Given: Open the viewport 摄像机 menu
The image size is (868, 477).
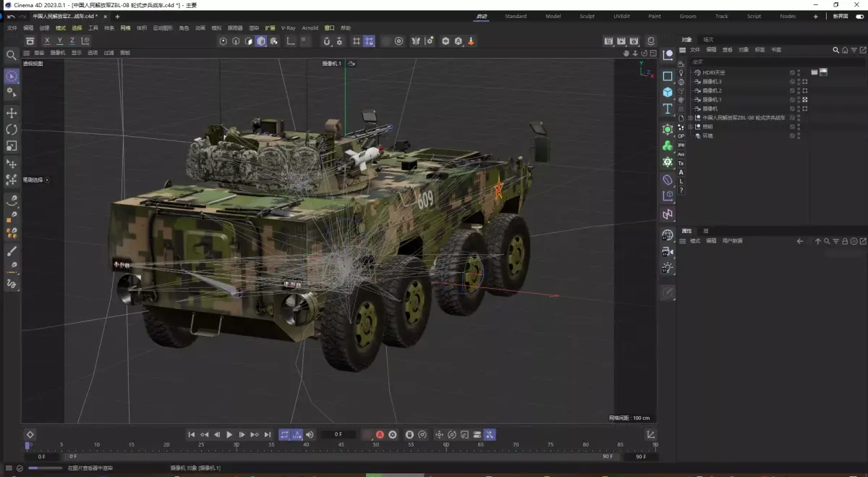Looking at the screenshot, I should pos(58,53).
